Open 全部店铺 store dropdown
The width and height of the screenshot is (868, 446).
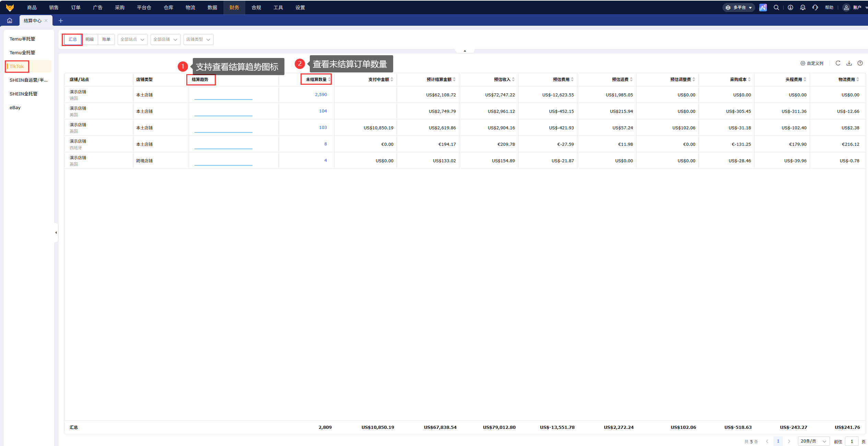[x=165, y=39]
